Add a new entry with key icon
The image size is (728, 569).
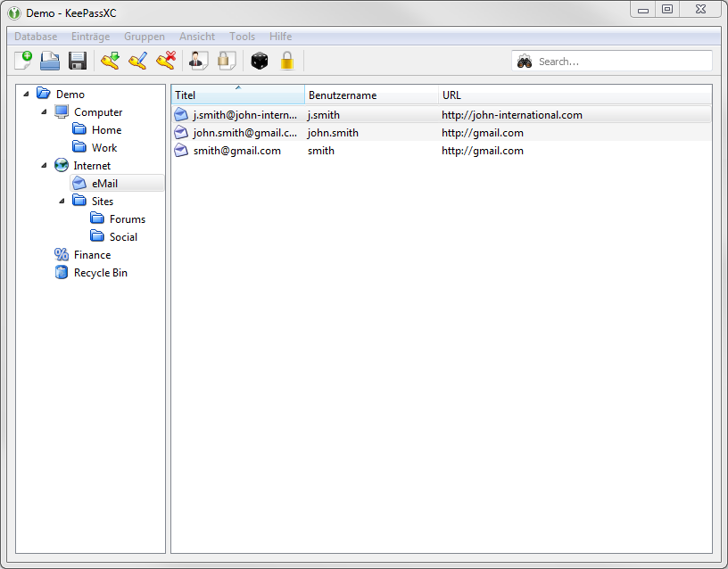[110, 61]
